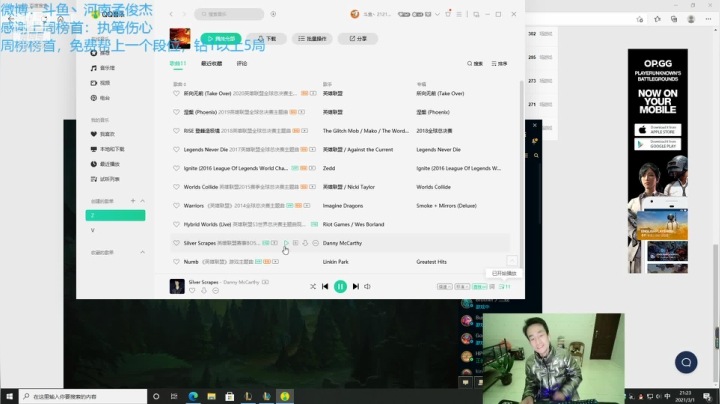Screen dimensions: 720x404
Task: Click the Share button for the playlist
Action: (x=358, y=39)
